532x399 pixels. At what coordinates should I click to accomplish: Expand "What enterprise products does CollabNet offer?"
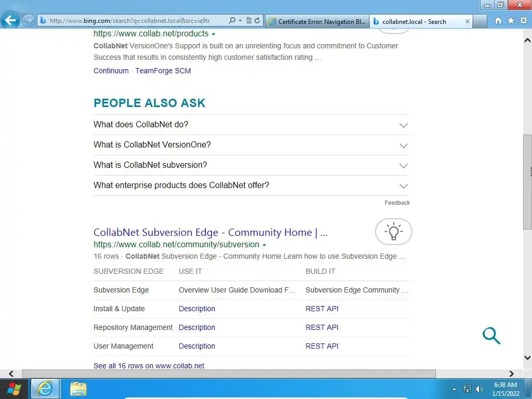click(x=251, y=185)
